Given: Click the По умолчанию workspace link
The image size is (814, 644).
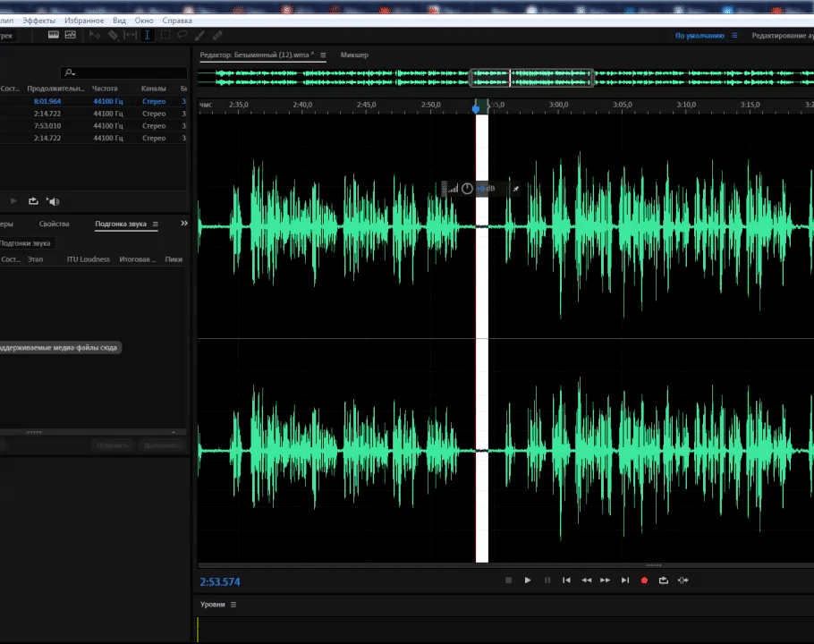Looking at the screenshot, I should [699, 36].
